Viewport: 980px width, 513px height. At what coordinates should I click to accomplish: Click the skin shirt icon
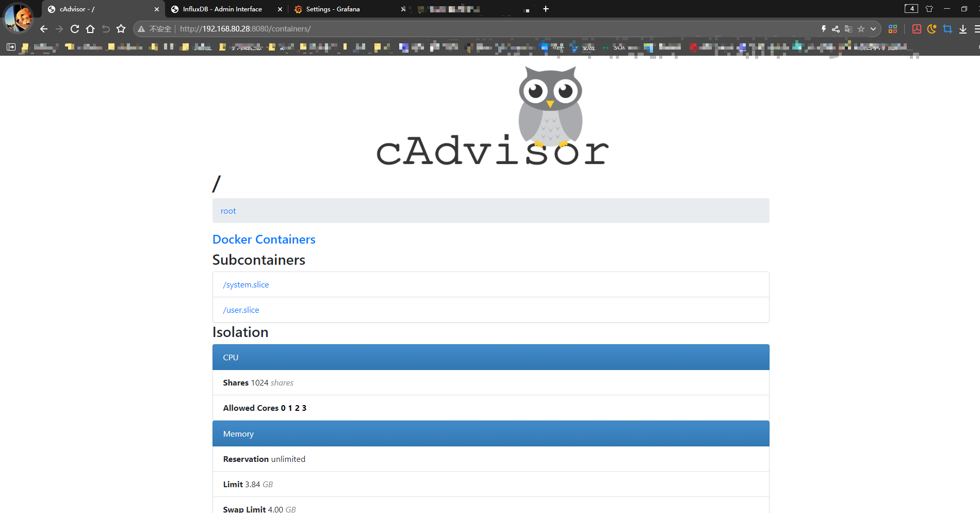point(929,9)
